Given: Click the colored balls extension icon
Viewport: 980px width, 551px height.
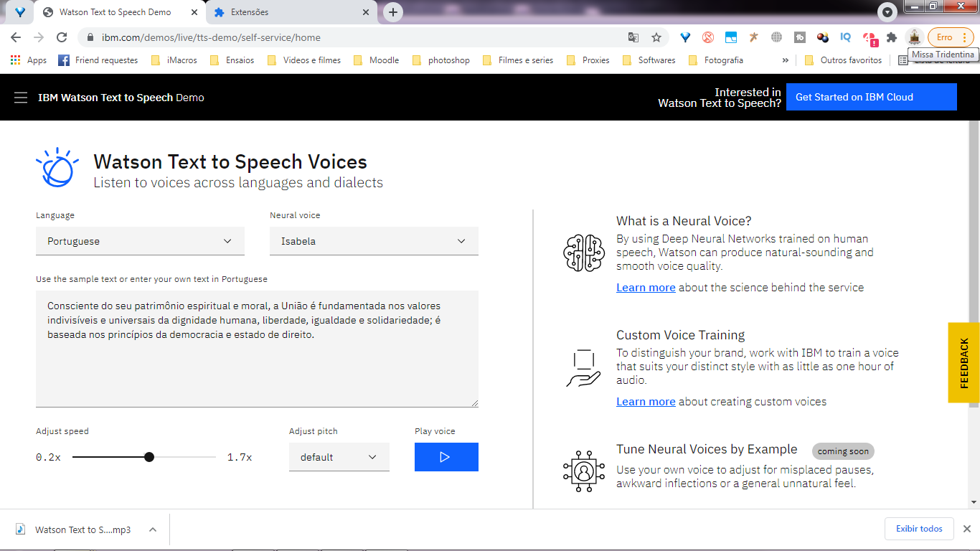Looking at the screenshot, I should (823, 37).
